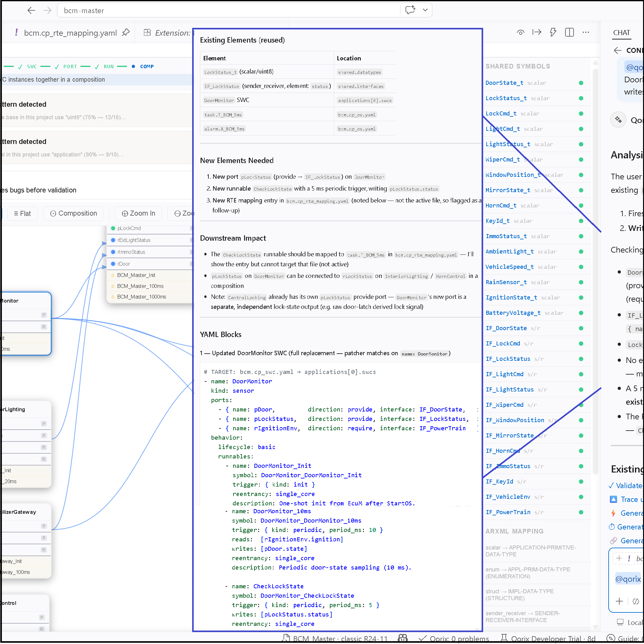Open LockStatus_t in Shared Symbols
The height and width of the screenshot is (644, 644).
click(506, 98)
